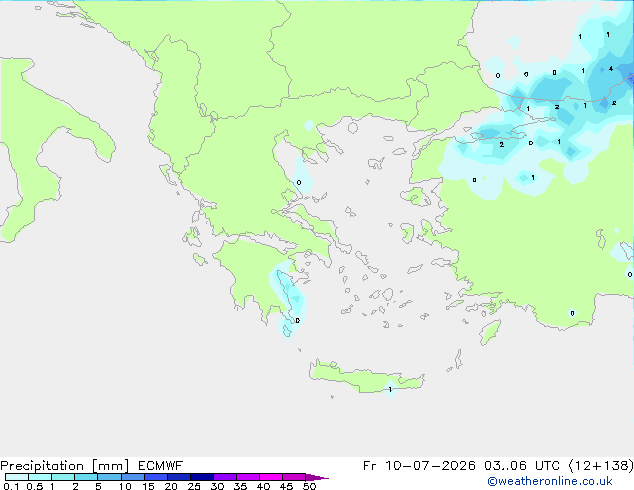This screenshot has height=490, width=634.
Task: Click the '(12+138)' forecast step text
Action: tap(601, 466)
